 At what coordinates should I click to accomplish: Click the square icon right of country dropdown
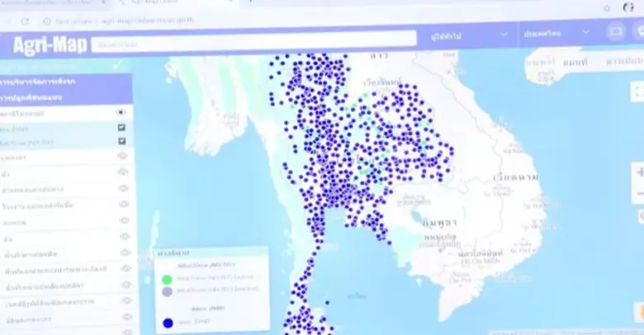[x=615, y=32]
